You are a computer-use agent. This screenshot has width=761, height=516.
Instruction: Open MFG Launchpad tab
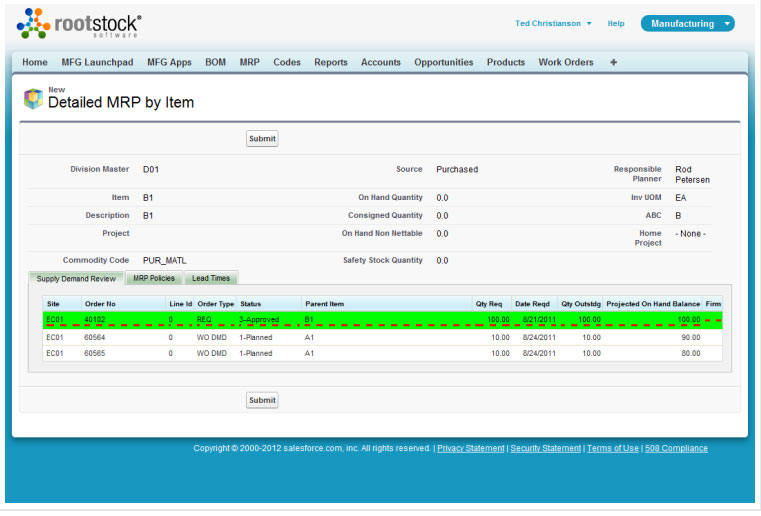[97, 62]
